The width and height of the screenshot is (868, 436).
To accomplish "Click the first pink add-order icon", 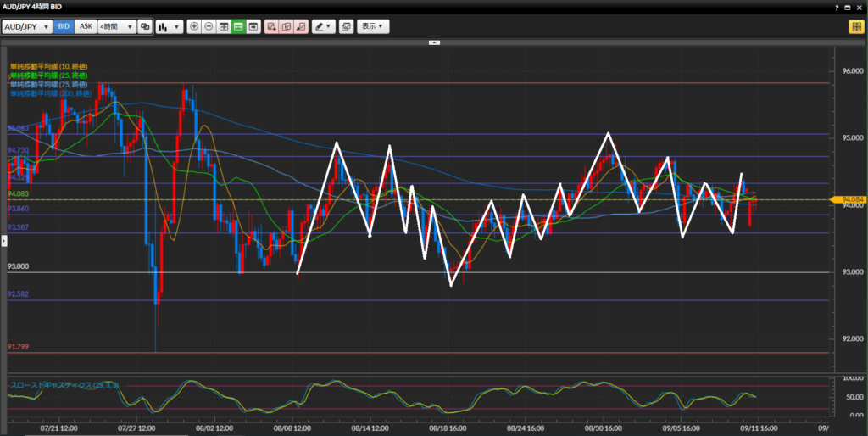I will 272,26.
